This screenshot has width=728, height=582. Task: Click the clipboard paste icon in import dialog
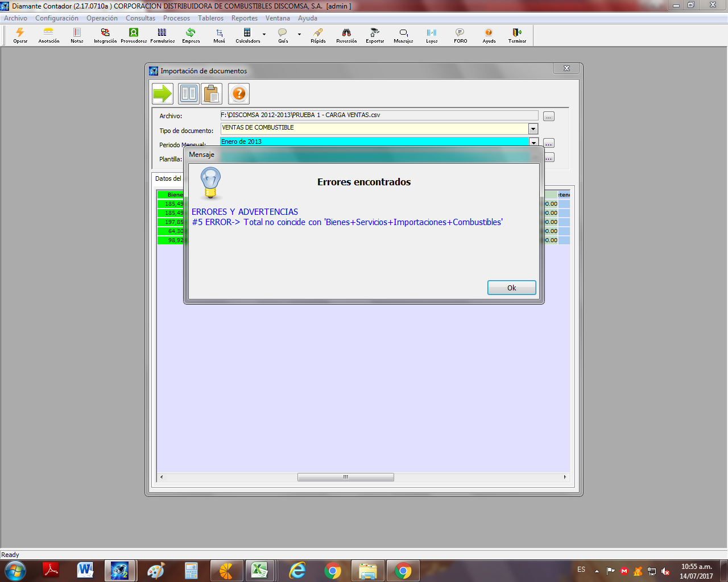(x=212, y=94)
